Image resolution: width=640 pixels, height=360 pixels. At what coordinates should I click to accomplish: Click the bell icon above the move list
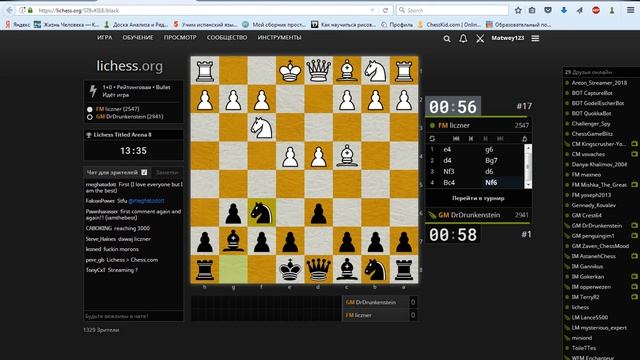click(x=524, y=139)
